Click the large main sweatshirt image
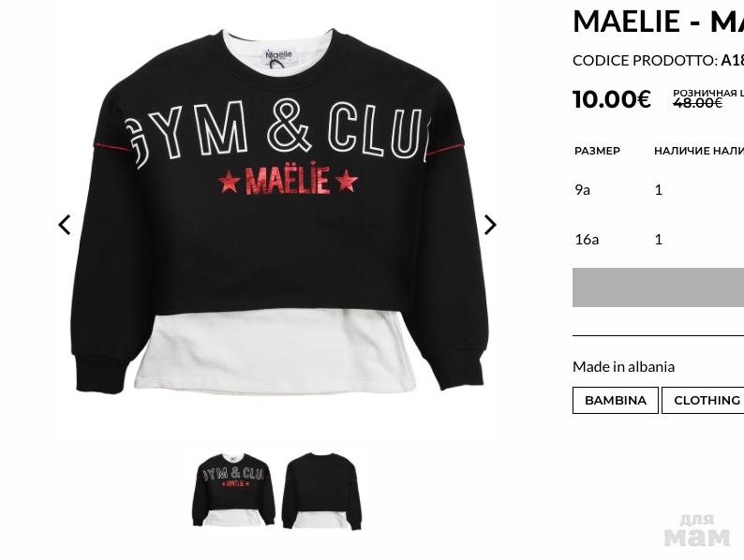The height and width of the screenshot is (560, 744). pos(280,212)
